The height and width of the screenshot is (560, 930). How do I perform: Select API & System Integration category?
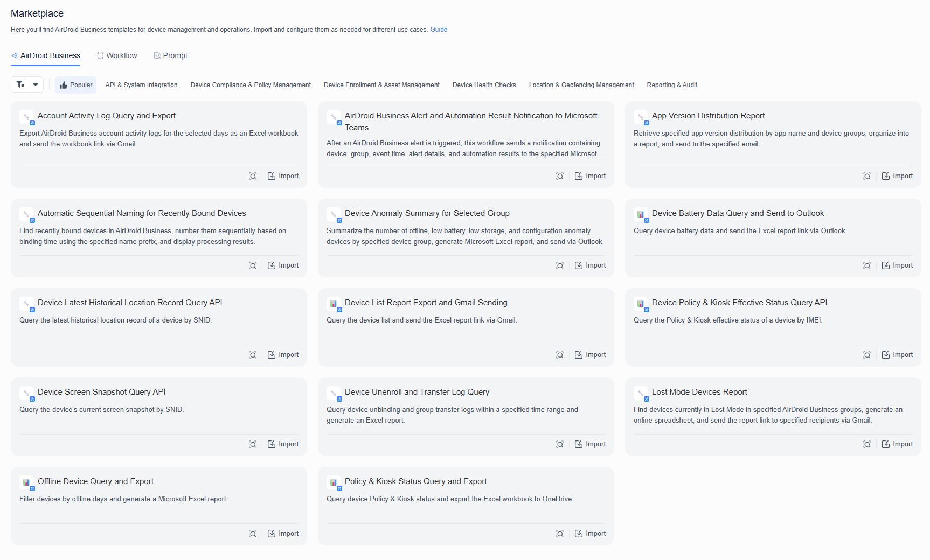141,85
